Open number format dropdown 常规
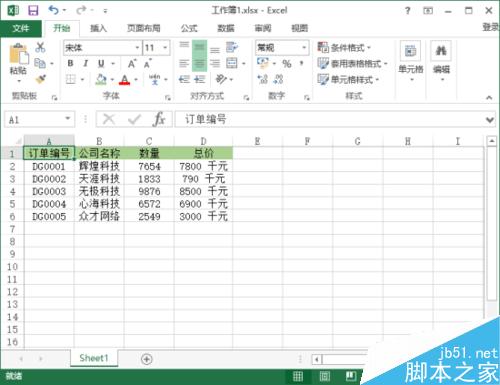The image size is (500, 385). tap(304, 48)
